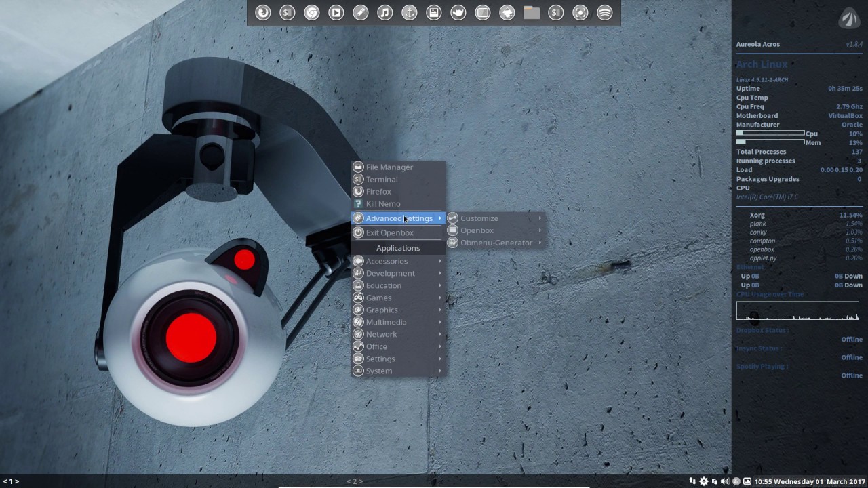The image size is (868, 488).
Task: Launch Firefox from the top dock
Action: click(x=262, y=12)
